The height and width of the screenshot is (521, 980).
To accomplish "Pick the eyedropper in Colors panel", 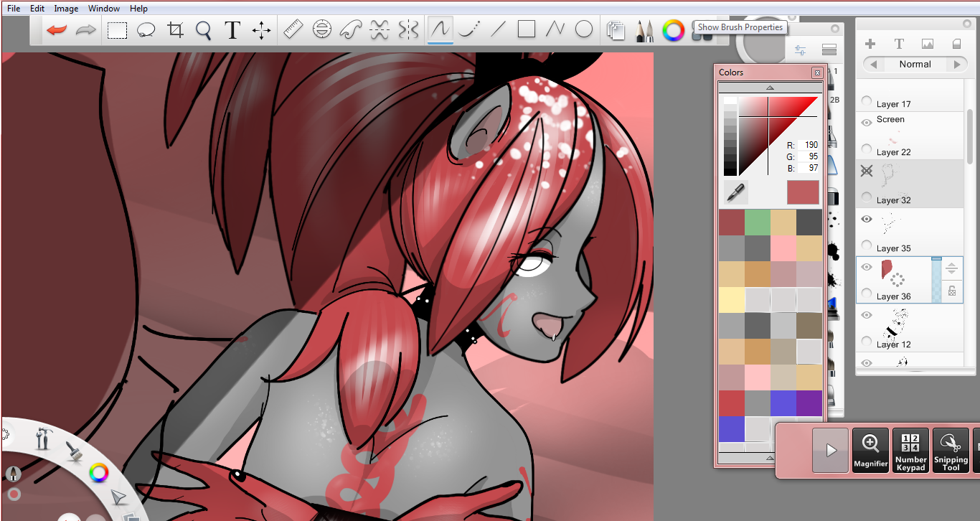I will click(x=735, y=192).
